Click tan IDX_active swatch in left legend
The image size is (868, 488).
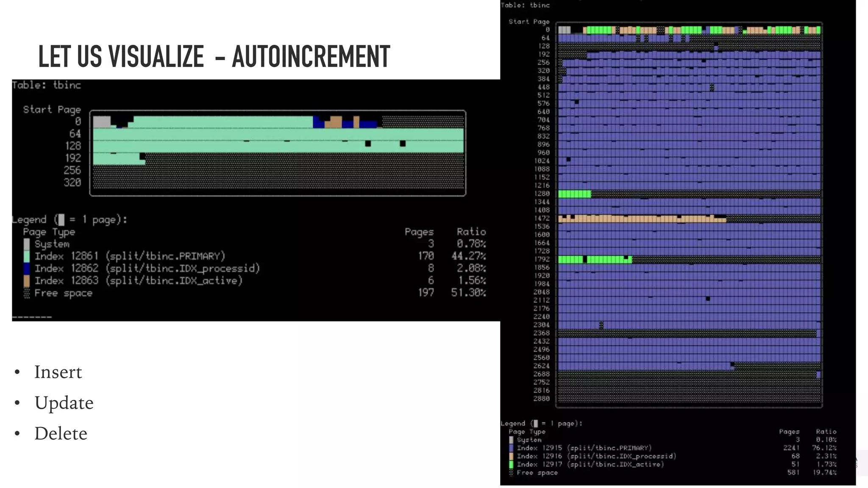coord(27,281)
